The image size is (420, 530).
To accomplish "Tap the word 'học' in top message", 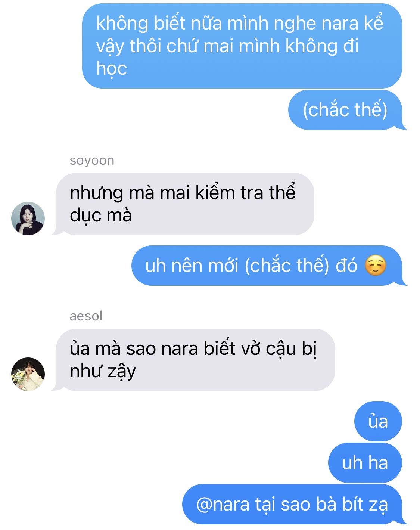I will point(112,69).
